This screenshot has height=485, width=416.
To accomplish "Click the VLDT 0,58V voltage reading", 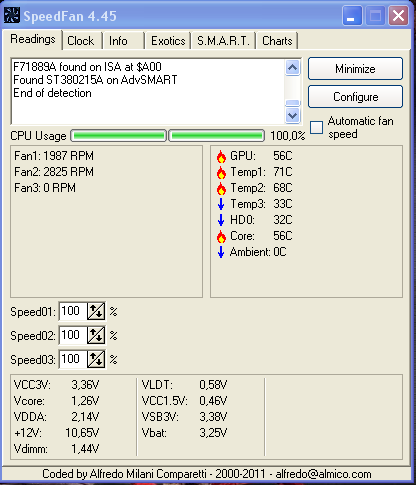I will pos(184,385).
